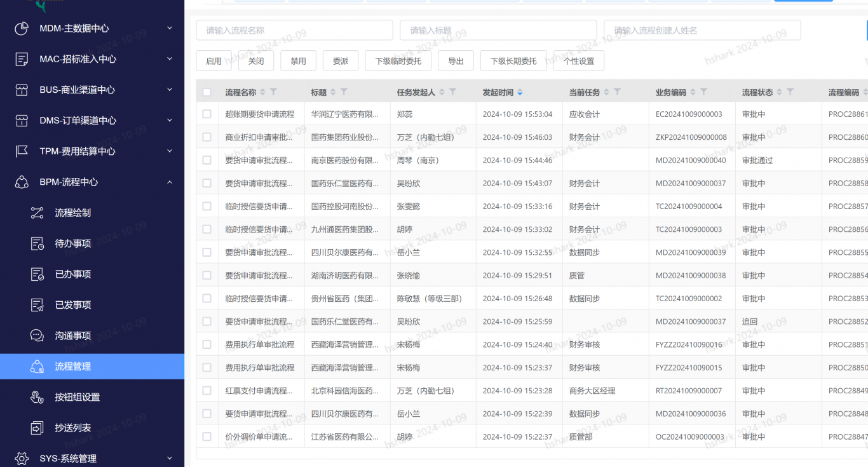Open the 流程绘制 icon
This screenshot has height=467, width=868.
click(x=37, y=213)
